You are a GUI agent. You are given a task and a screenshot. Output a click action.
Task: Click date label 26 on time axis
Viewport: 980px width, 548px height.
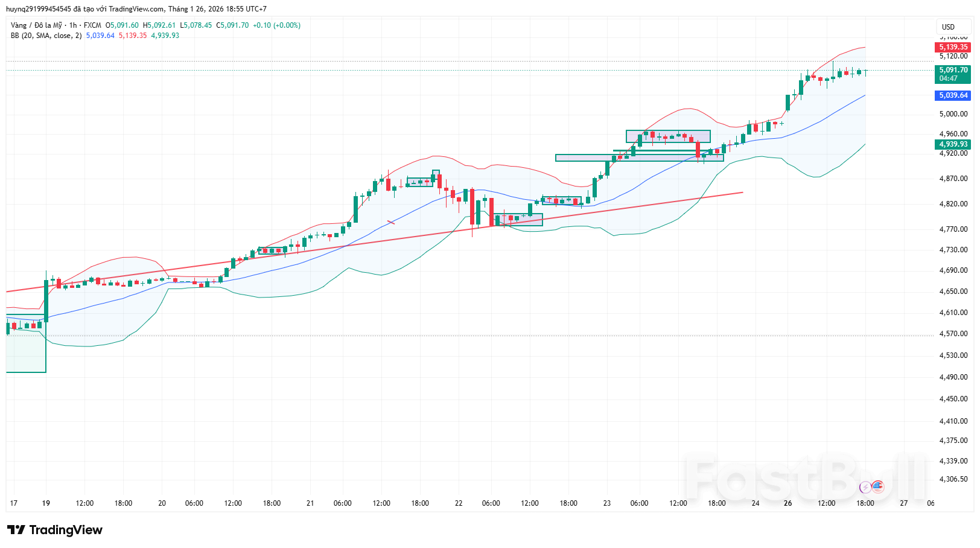787,503
